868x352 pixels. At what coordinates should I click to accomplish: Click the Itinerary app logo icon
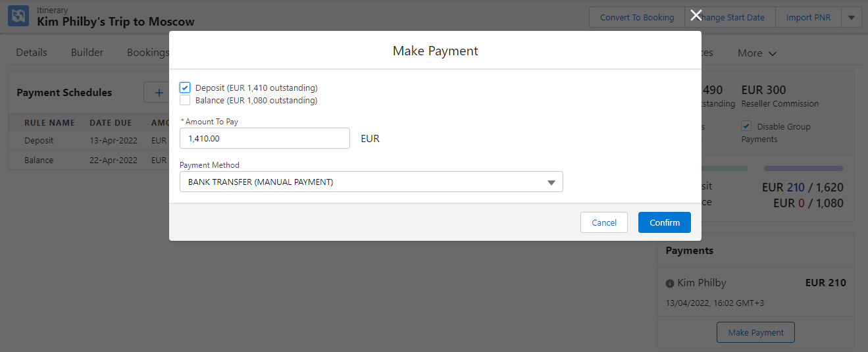(18, 16)
